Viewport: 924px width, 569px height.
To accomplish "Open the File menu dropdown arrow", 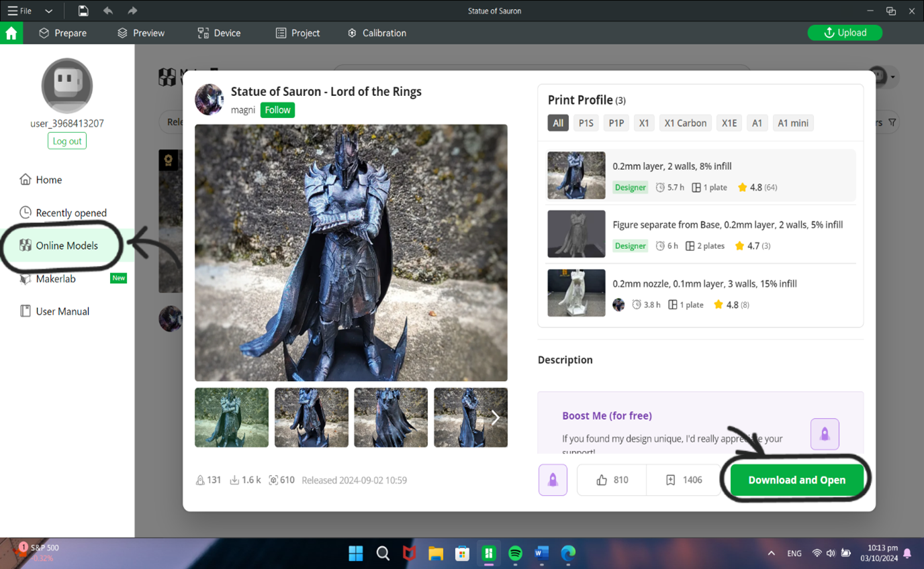I will point(48,11).
